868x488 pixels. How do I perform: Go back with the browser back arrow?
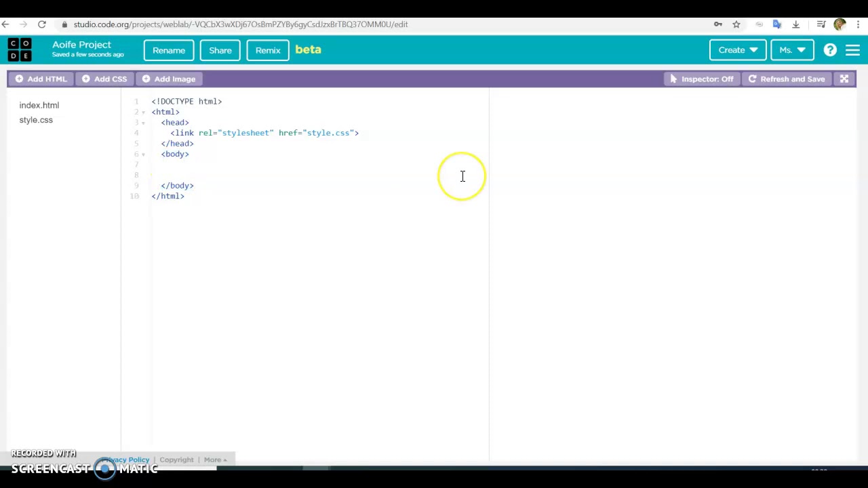(5, 24)
